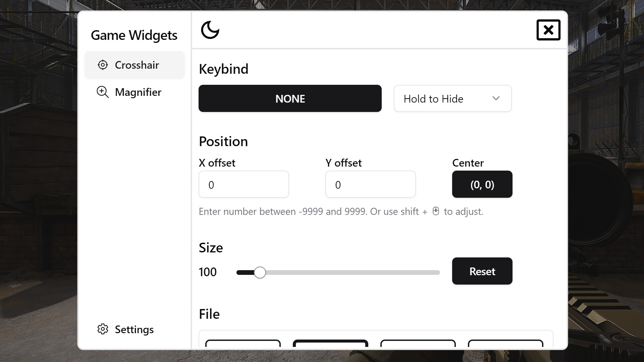The image size is (644, 362).
Task: Open the Hold to Hide dropdown
Action: (452, 98)
